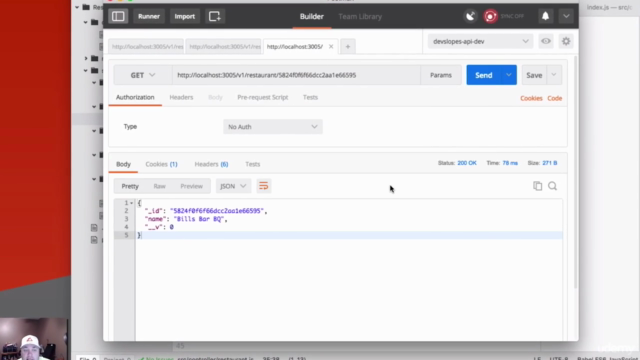This screenshot has width=640, height=360.
Task: Select the request Tests tab
Action: click(310, 97)
